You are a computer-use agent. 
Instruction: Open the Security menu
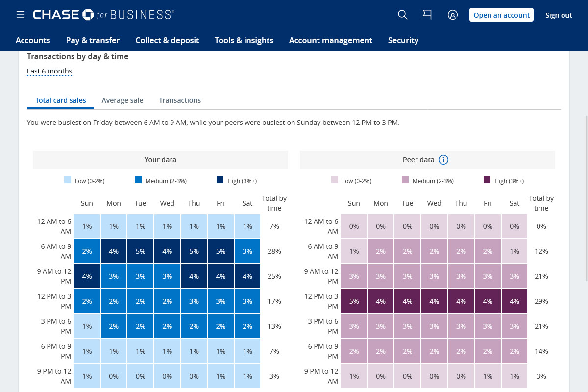(x=403, y=40)
